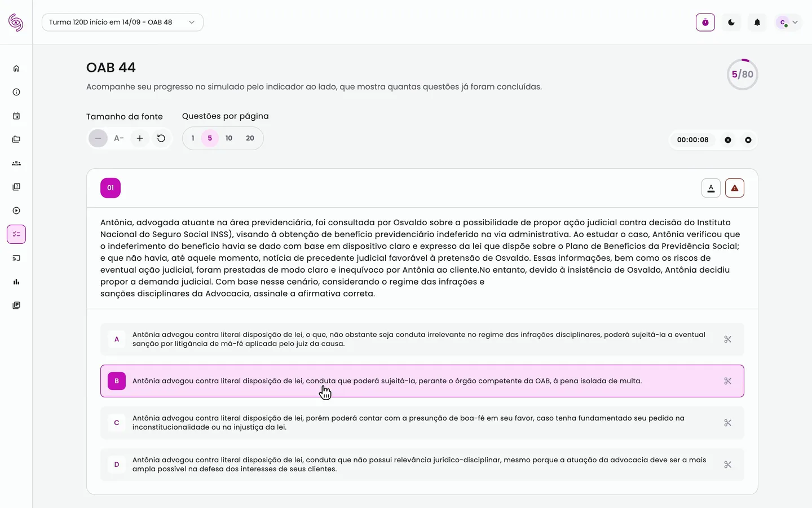Decrease font size with the minus button
This screenshot has width=812, height=508.
point(98,138)
